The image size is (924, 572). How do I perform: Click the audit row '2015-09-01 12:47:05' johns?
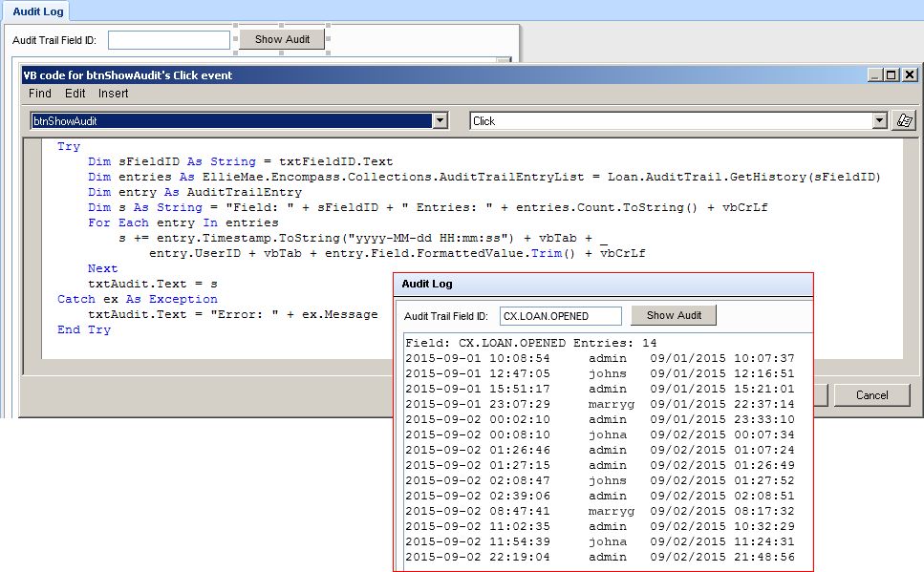(x=600, y=373)
